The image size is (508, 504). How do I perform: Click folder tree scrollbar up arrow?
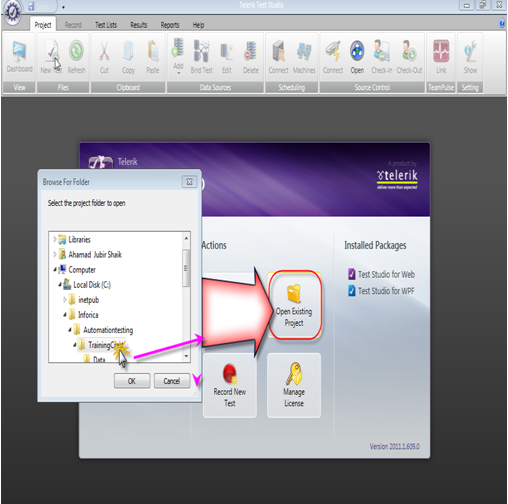tap(186, 238)
